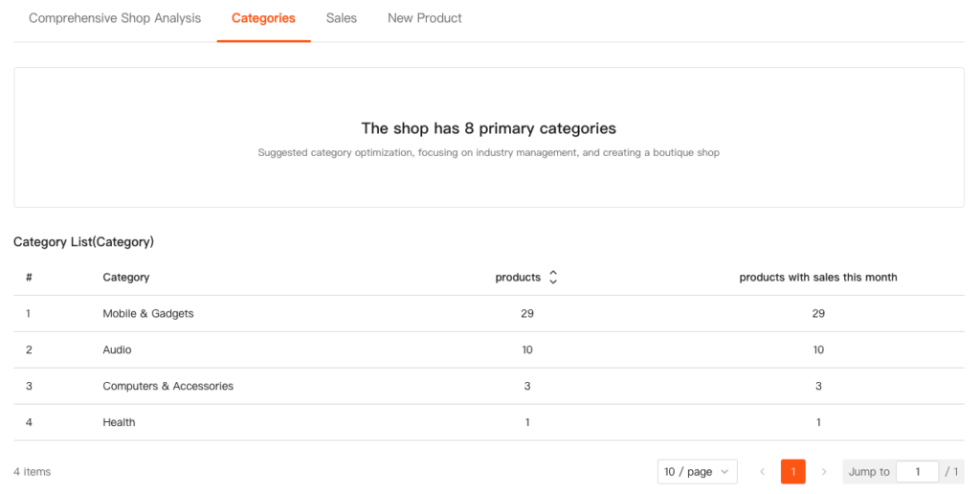The width and height of the screenshot is (980, 494).
Task: Switch to Comprehensive Shop Analysis tab
Action: (x=115, y=18)
